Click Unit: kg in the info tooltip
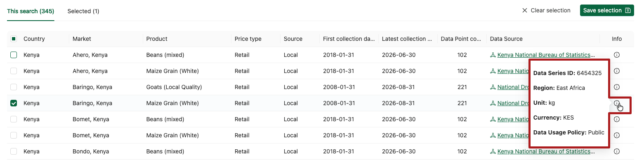Viewport: 644px width, 160px height. [544, 103]
